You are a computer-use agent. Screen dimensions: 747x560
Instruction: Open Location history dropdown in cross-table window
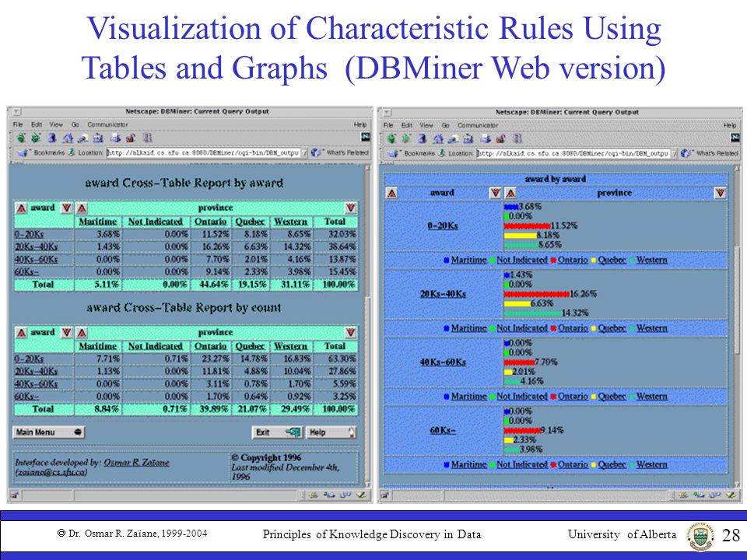305,153
